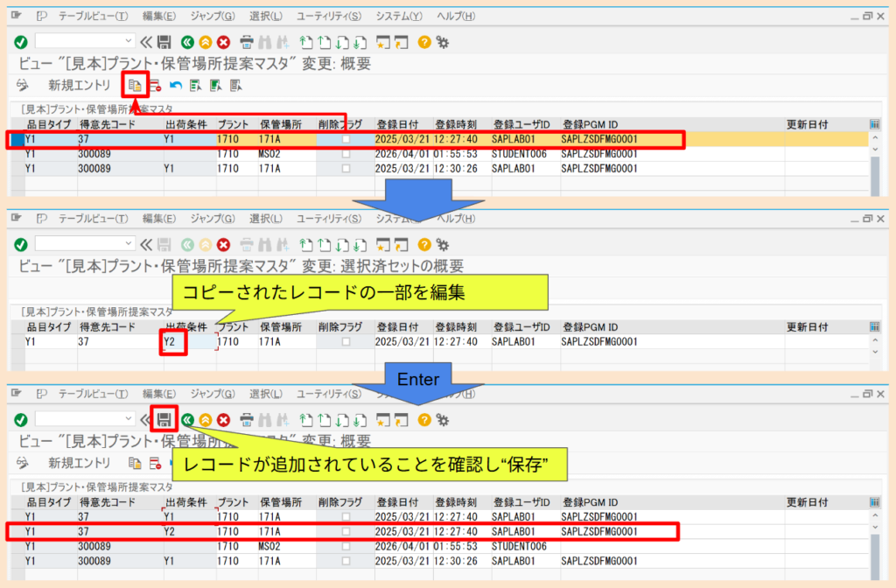Click 新規エントリ button in top window
Screen dimensions: 896x588
(x=80, y=85)
